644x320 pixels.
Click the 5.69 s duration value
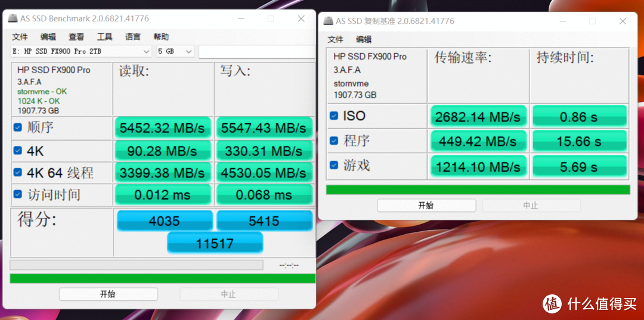pyautogui.click(x=580, y=166)
